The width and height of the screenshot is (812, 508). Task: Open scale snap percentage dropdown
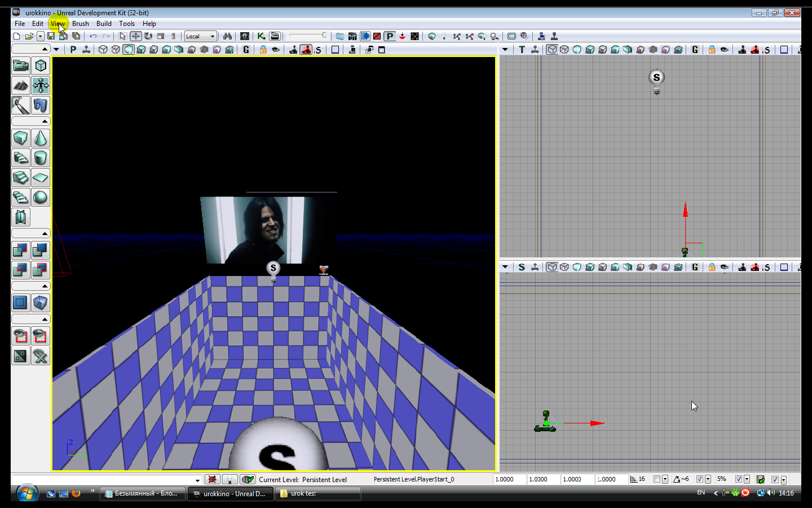(747, 479)
